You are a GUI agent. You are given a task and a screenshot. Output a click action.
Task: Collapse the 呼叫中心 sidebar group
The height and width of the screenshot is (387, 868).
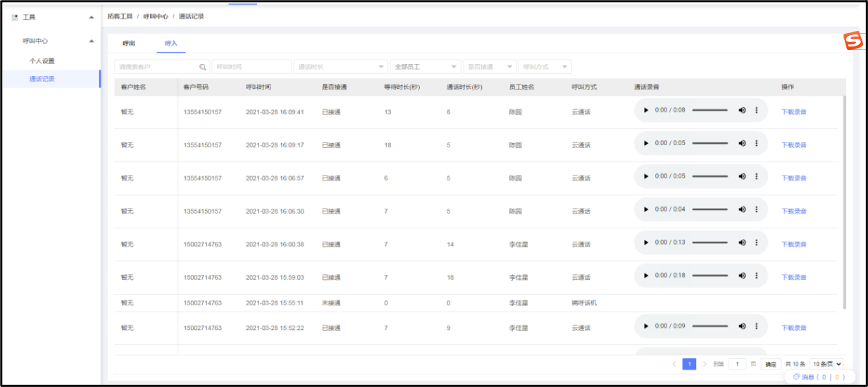(x=91, y=41)
